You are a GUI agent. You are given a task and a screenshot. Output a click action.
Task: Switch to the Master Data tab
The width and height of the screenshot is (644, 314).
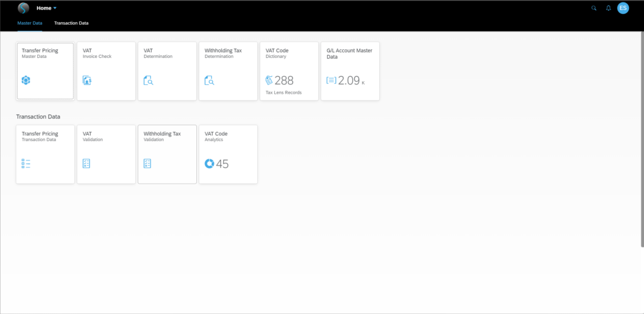(30, 23)
